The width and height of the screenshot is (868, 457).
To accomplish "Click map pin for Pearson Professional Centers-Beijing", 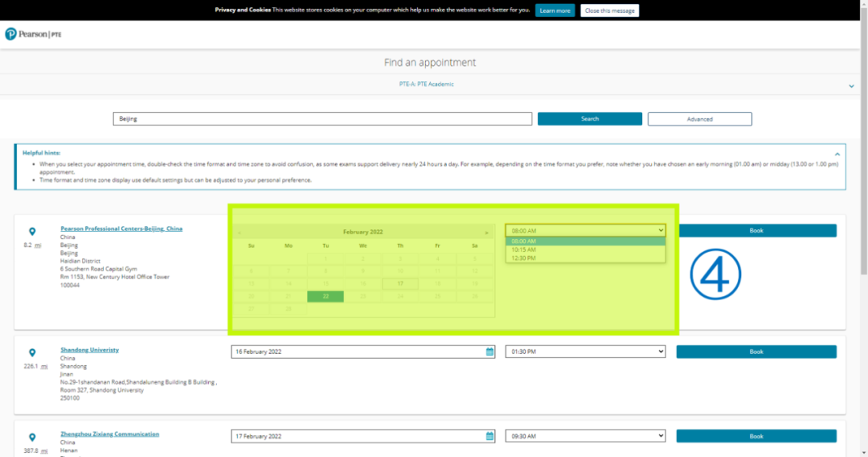I will pos(32,232).
